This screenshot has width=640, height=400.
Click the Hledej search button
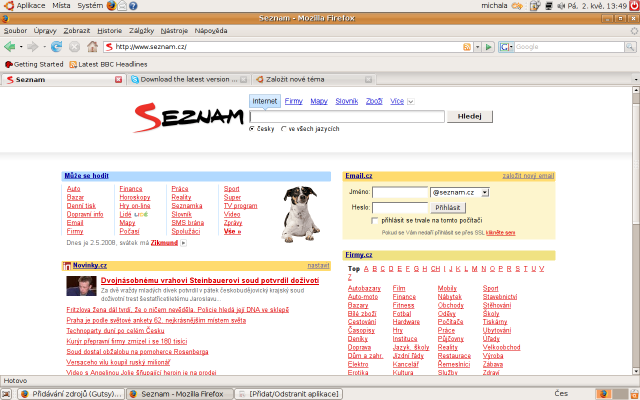[469, 116]
